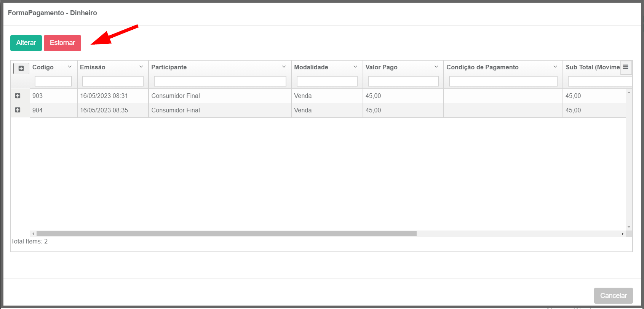Open Modalidade column dropdown arrow
Screen dimensions: 644x309
(355, 67)
